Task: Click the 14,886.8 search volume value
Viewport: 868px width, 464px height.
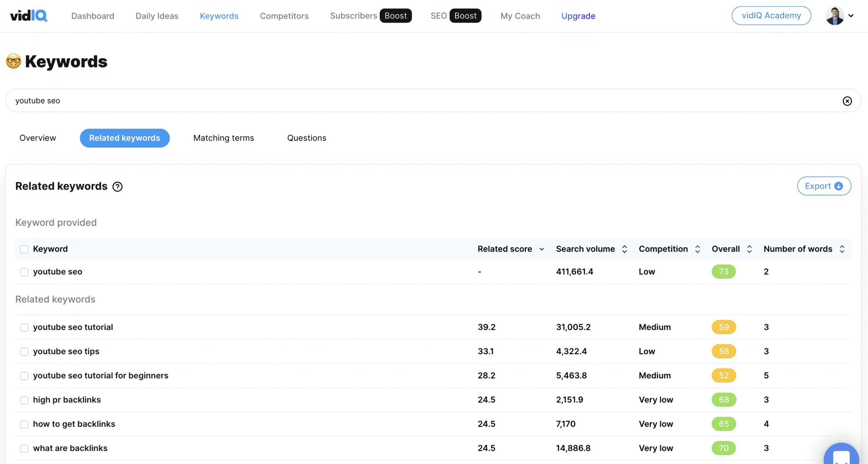Action: point(573,448)
